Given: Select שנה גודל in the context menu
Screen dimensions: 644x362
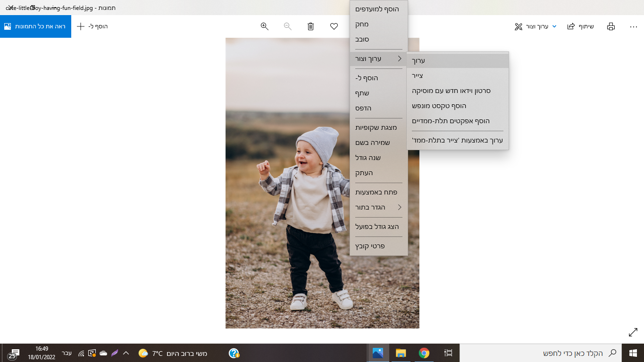Looking at the screenshot, I should [x=379, y=158].
